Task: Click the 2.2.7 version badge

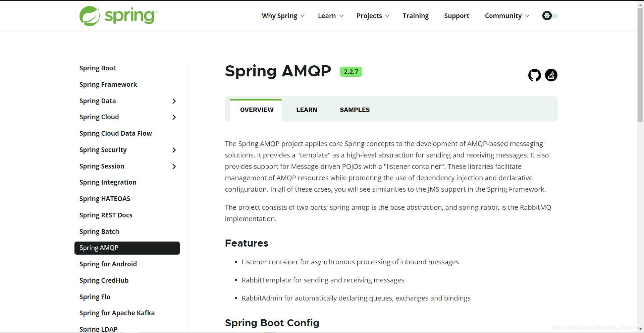Action: pyautogui.click(x=351, y=72)
